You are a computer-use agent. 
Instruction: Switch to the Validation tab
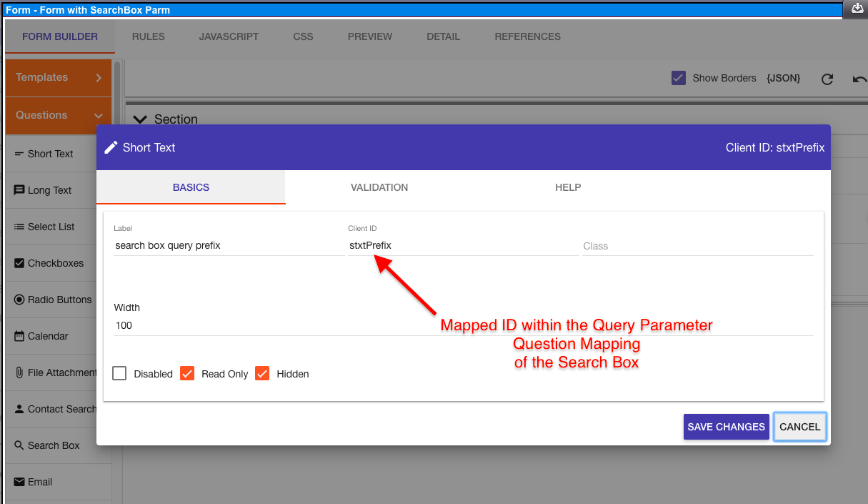[379, 187]
